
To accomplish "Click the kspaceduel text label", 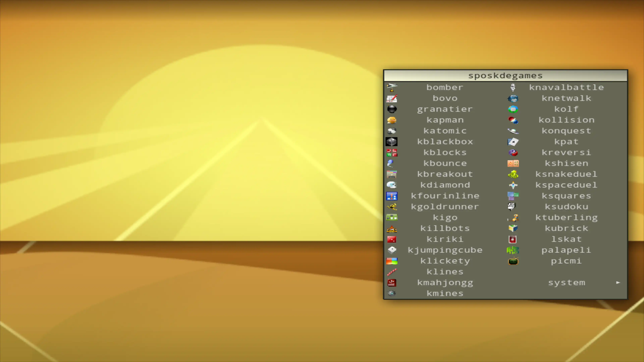I will point(566,185).
